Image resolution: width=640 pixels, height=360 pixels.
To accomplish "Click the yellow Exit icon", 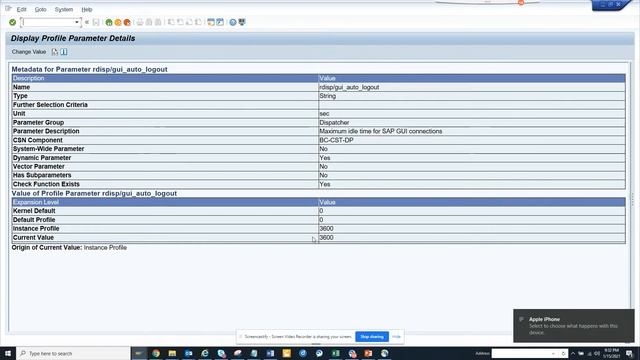I will [x=118, y=22].
